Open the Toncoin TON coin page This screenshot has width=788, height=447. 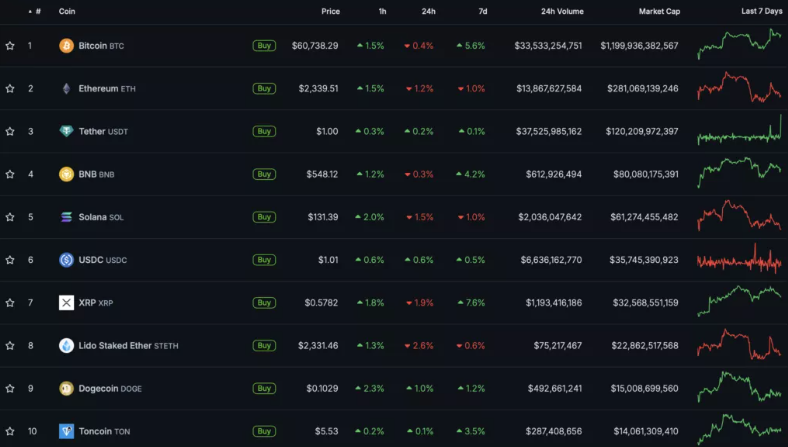(x=104, y=431)
